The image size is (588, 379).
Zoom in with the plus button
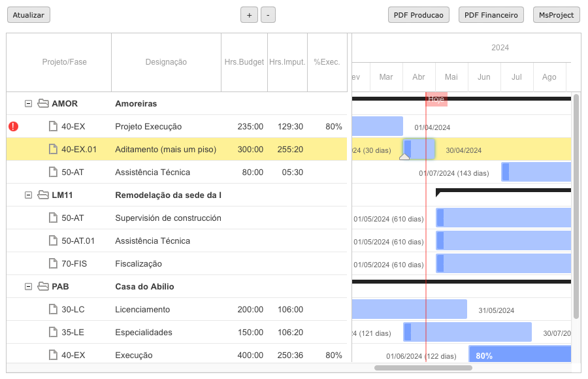pos(249,15)
